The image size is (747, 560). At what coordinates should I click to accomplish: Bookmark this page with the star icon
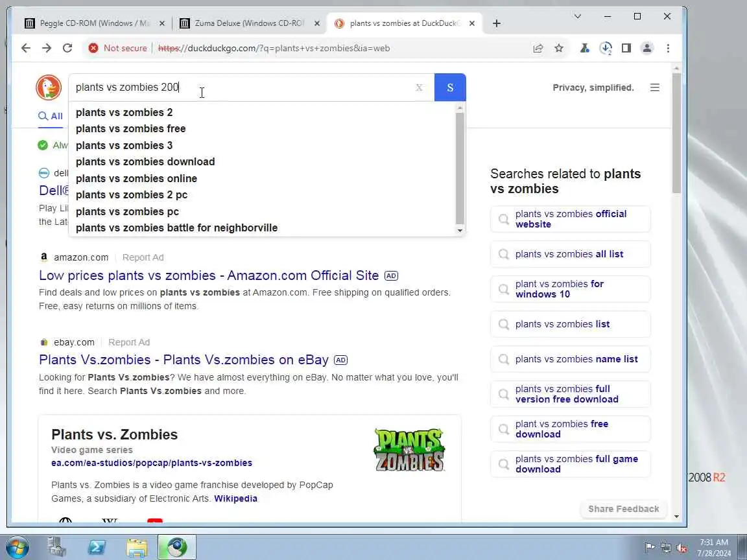(559, 48)
